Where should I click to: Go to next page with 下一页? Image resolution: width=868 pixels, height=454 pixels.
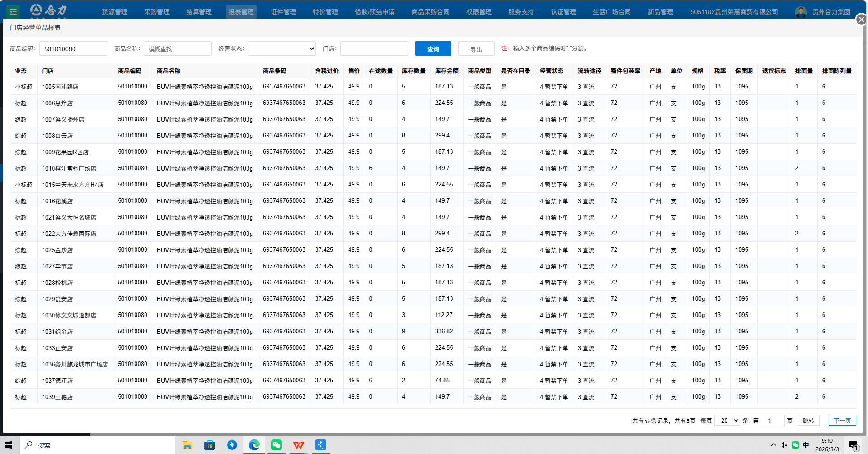tap(842, 420)
